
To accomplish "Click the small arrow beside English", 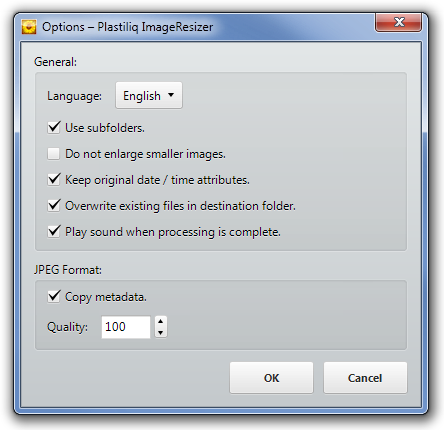I will 171,95.
